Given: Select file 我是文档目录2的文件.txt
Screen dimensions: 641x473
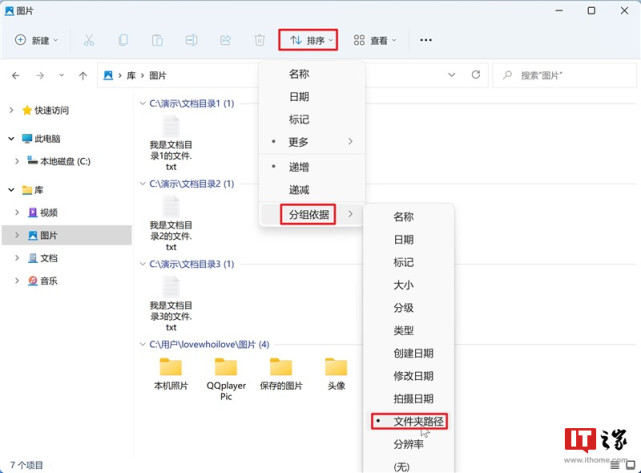Looking at the screenshot, I should point(171,223).
